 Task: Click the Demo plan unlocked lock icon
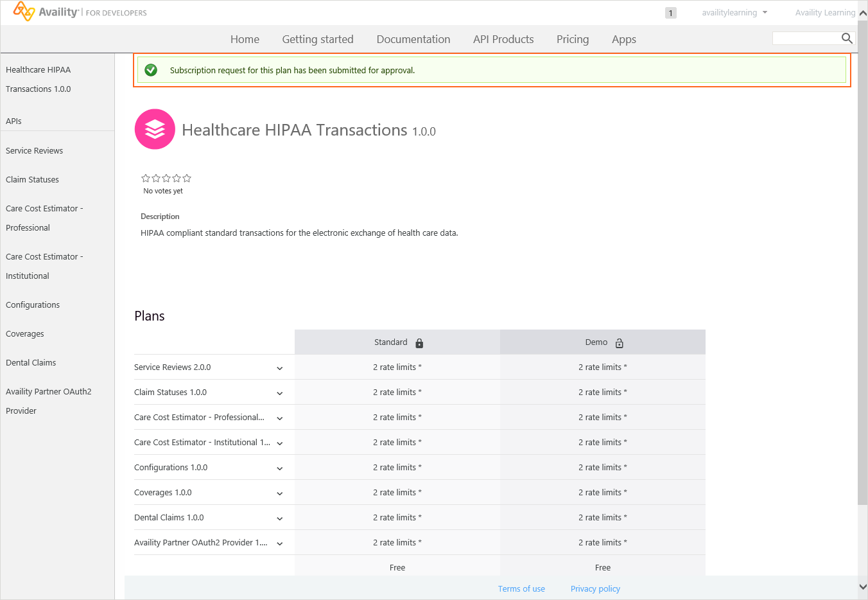(x=620, y=343)
